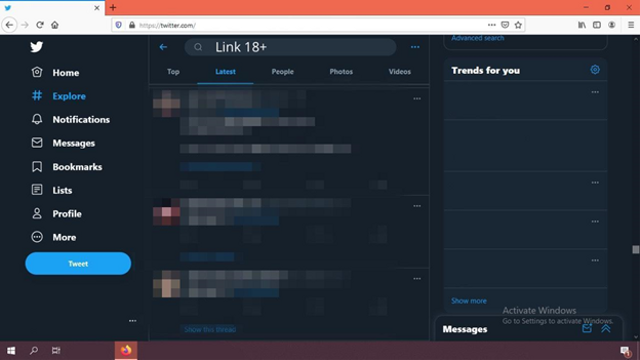The image size is (640, 360).
Task: Open the Advanced search link
Action: click(478, 38)
